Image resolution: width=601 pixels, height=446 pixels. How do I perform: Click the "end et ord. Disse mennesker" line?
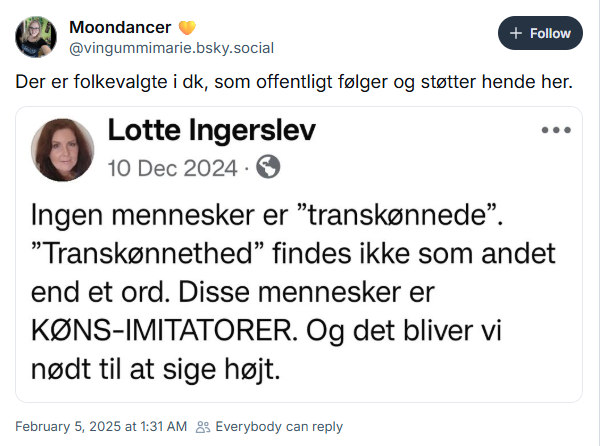pyautogui.click(x=233, y=292)
